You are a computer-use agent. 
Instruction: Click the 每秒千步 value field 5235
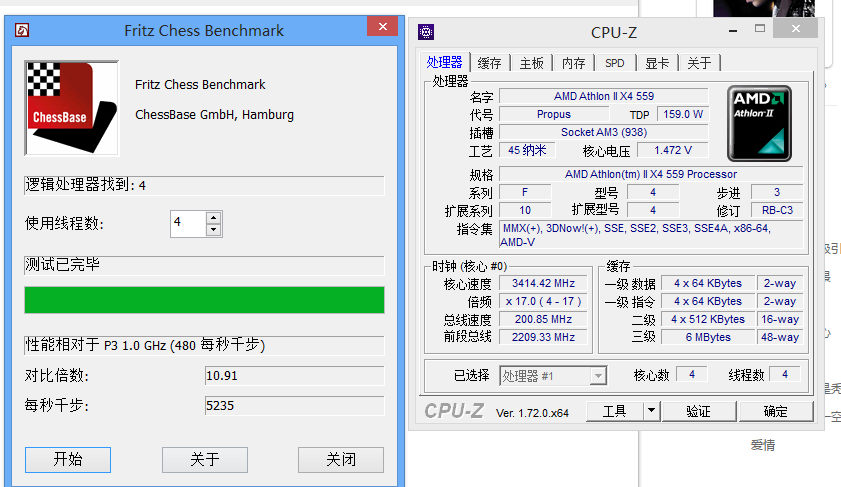coord(294,405)
